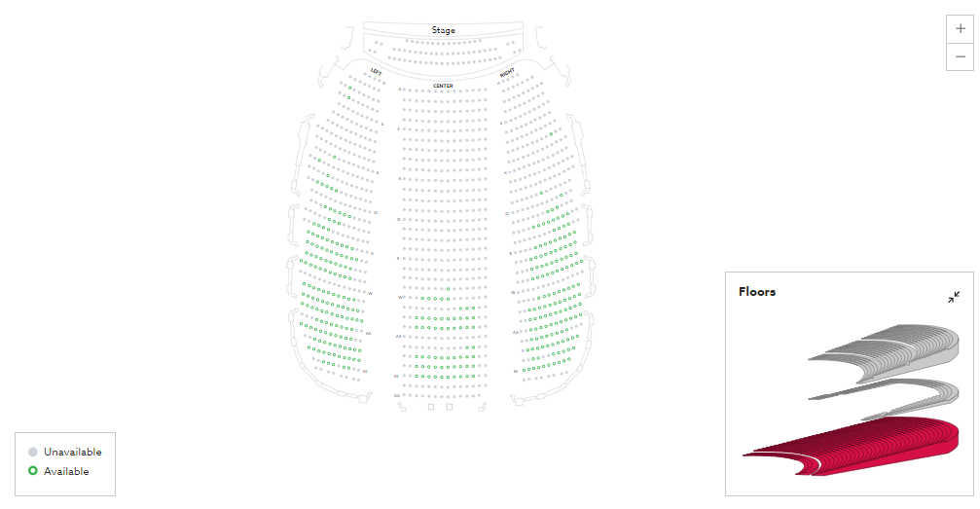Select the LEFT section label

pyautogui.click(x=377, y=73)
